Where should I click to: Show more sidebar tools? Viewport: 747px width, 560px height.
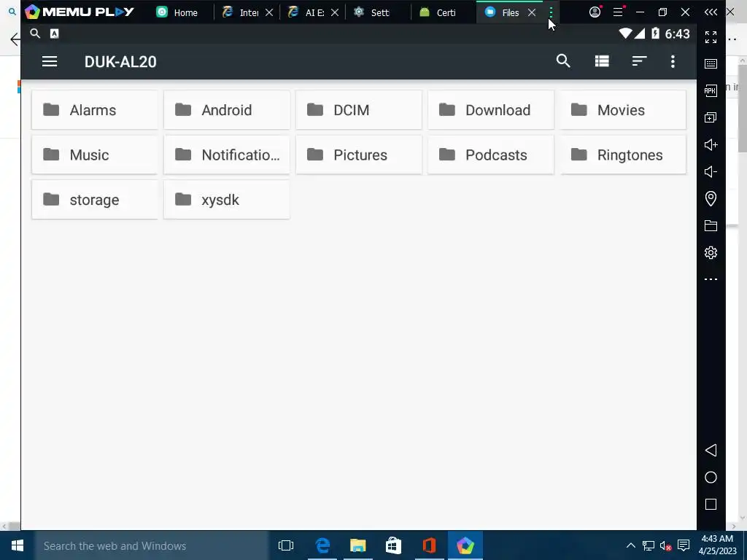pyautogui.click(x=711, y=279)
